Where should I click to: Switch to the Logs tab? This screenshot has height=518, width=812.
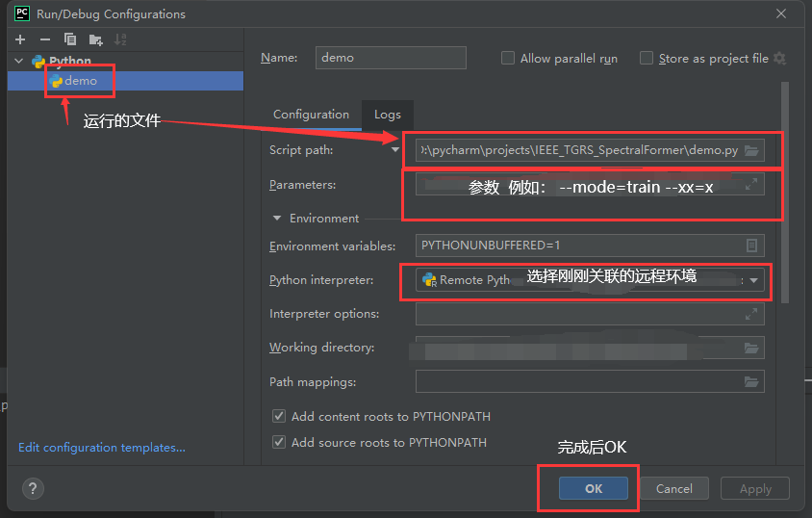[388, 115]
